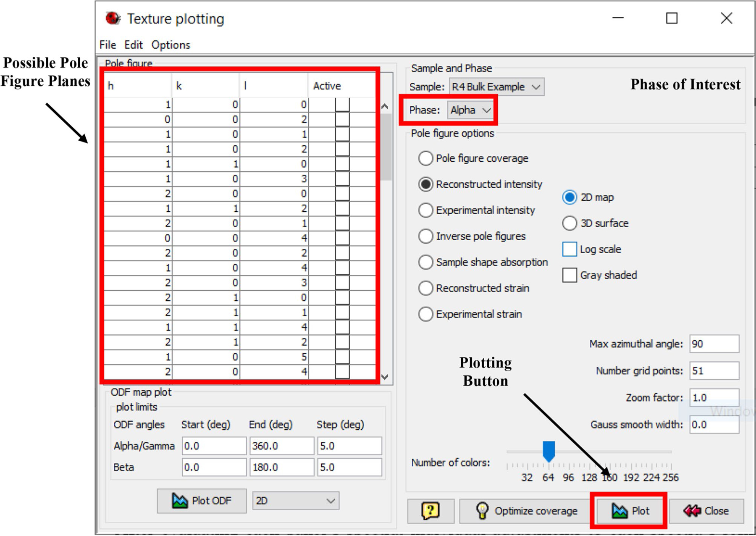Click the Gauss smooth width field
This screenshot has width=756, height=536.
[714, 425]
